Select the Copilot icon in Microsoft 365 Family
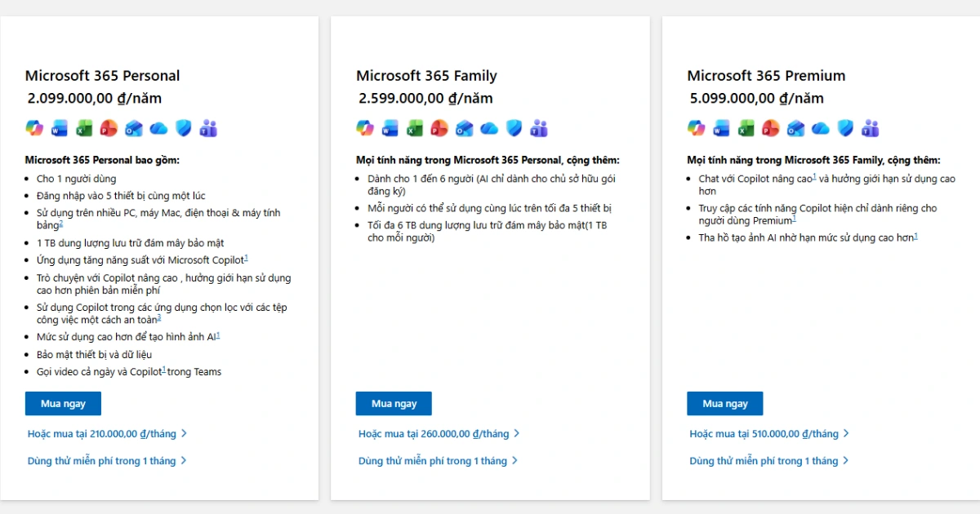The height and width of the screenshot is (514, 980). pyautogui.click(x=365, y=128)
